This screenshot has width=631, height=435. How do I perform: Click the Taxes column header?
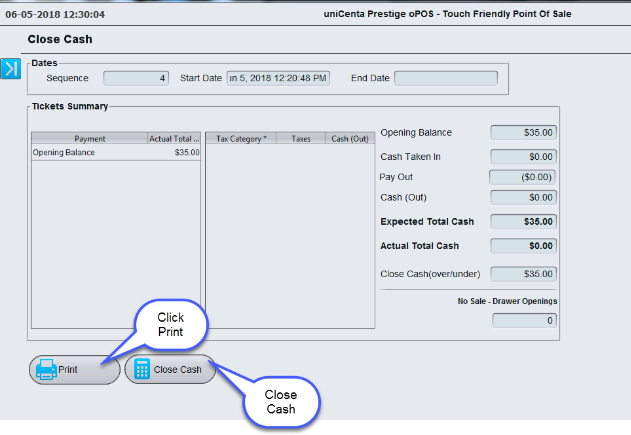[x=301, y=138]
